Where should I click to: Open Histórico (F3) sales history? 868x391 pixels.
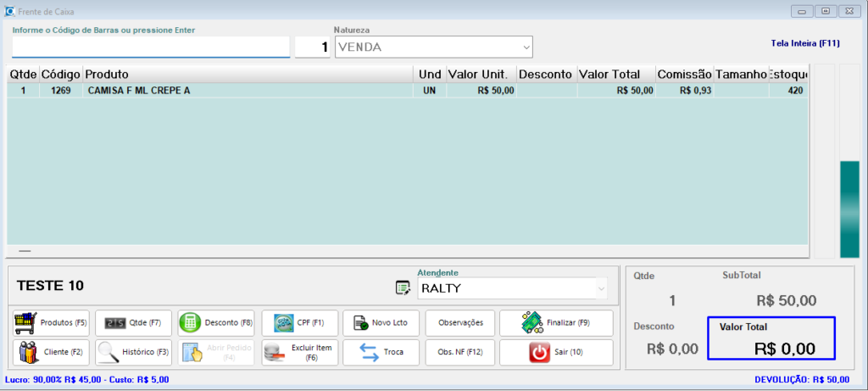(133, 352)
